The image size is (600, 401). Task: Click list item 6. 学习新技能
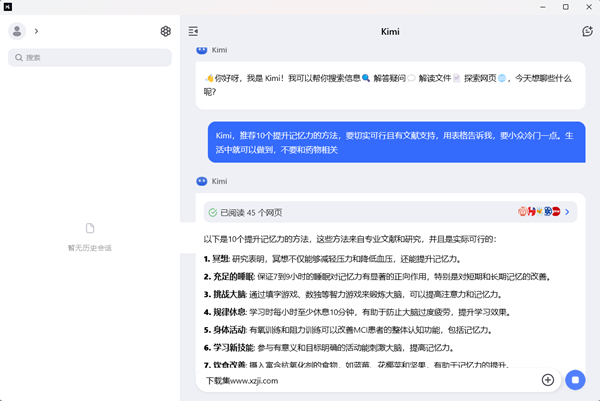[330, 347]
